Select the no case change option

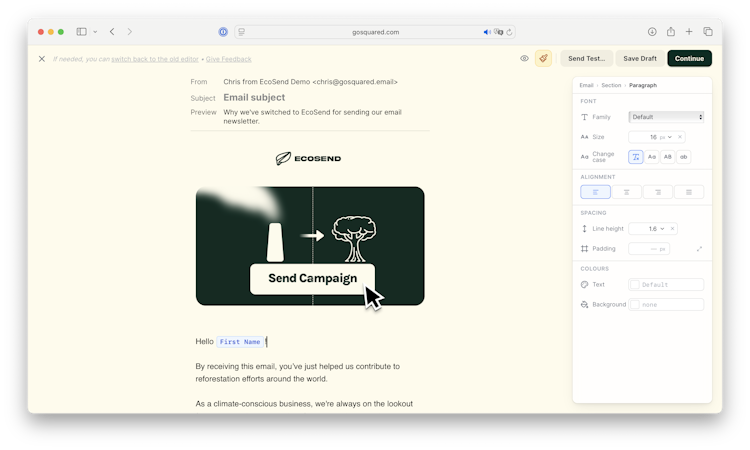click(636, 157)
